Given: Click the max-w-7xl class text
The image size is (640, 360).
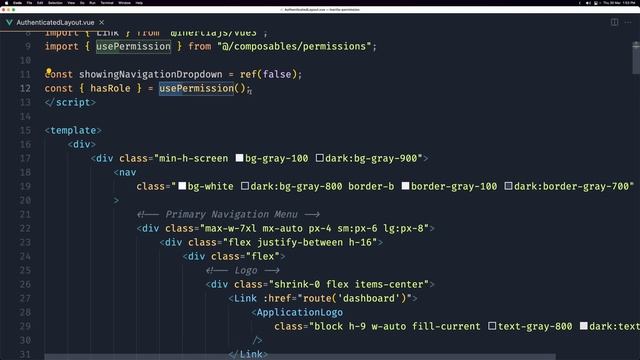Looking at the screenshot, I should 231,229.
